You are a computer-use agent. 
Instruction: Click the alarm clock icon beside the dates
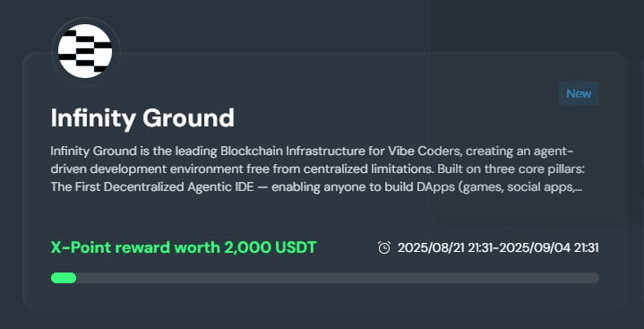pyautogui.click(x=384, y=247)
